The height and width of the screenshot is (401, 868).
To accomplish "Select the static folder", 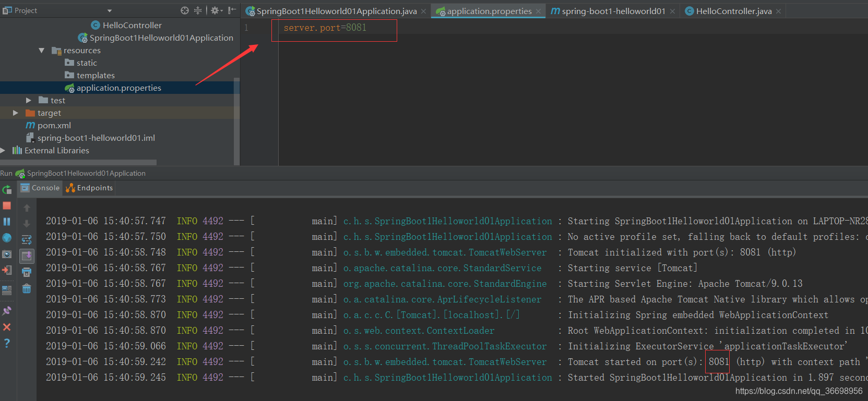I will click(81, 63).
